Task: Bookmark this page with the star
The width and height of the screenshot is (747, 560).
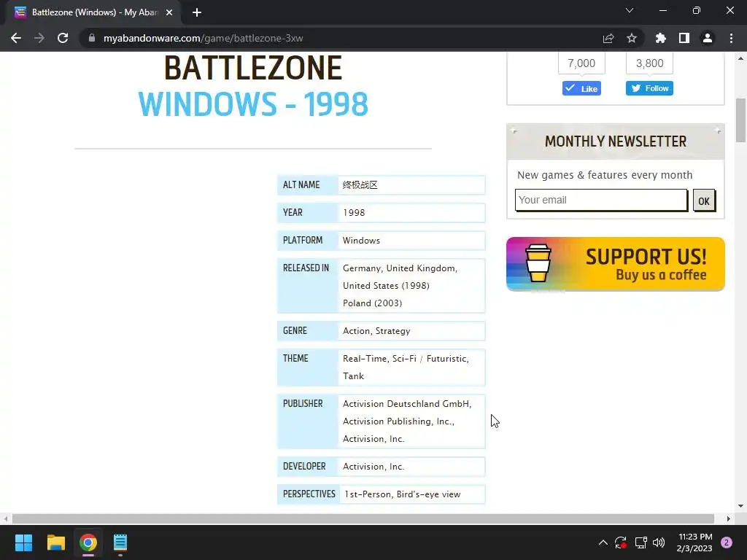Action: (632, 38)
